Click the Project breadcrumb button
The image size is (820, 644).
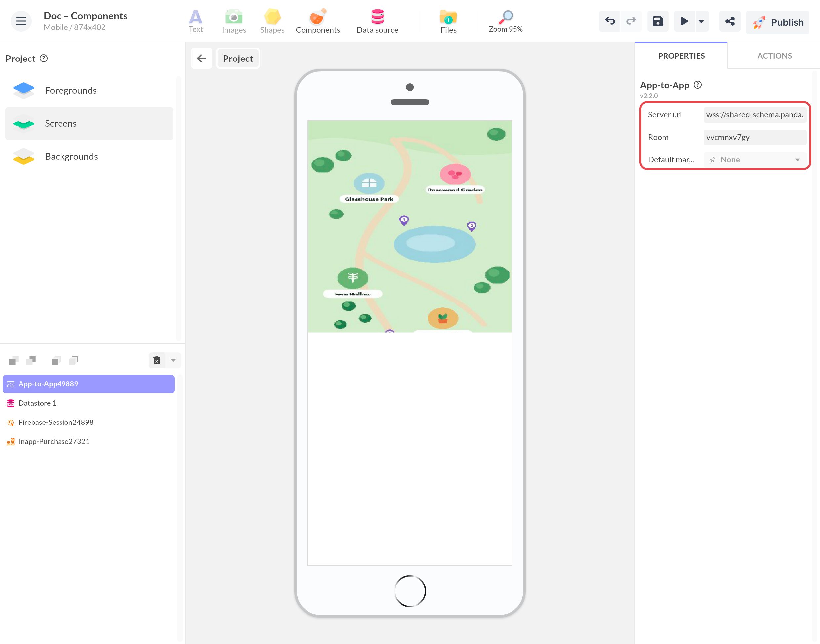[238, 59]
